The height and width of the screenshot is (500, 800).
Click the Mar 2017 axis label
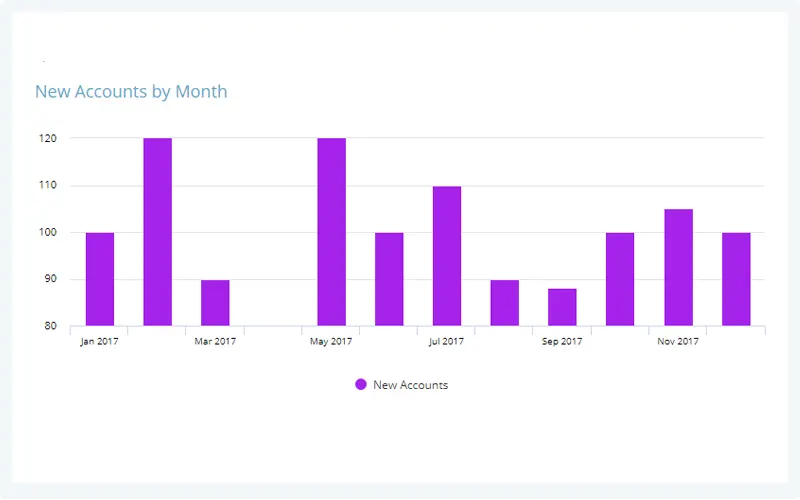[215, 341]
